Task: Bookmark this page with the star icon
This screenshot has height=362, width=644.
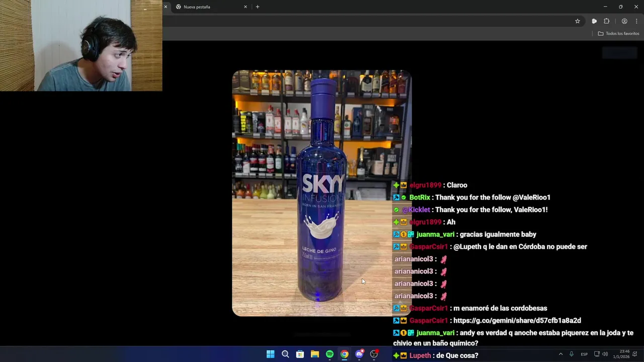Action: [x=578, y=21]
